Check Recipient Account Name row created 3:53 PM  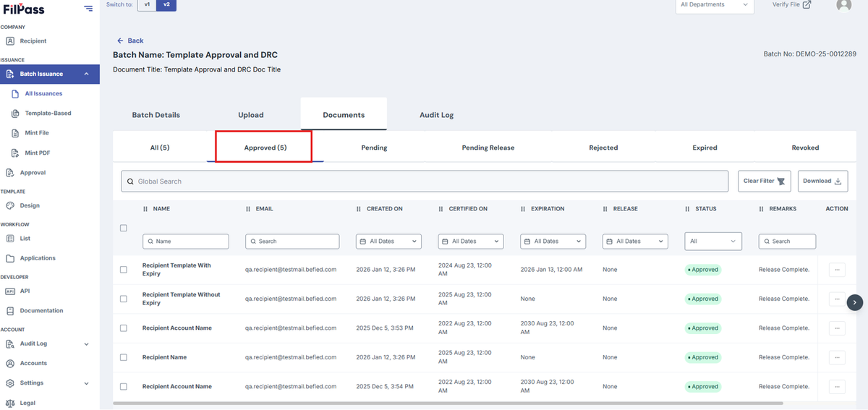coord(124,328)
